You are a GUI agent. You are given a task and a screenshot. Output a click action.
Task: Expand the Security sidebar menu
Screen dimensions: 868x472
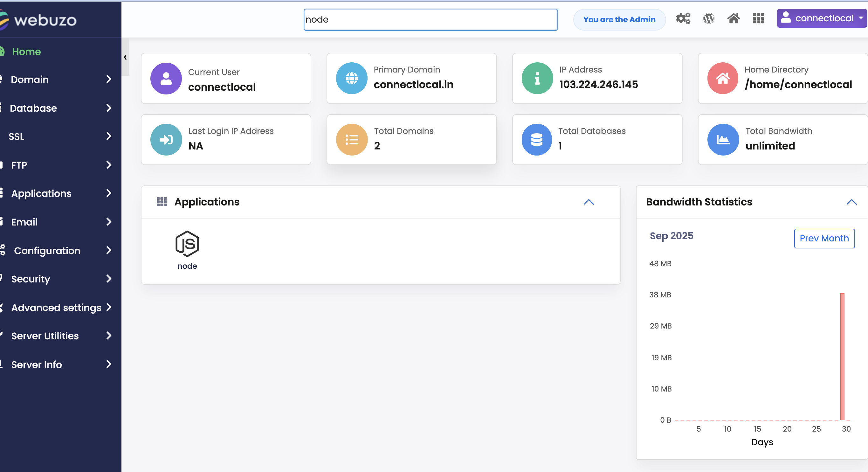click(x=61, y=279)
